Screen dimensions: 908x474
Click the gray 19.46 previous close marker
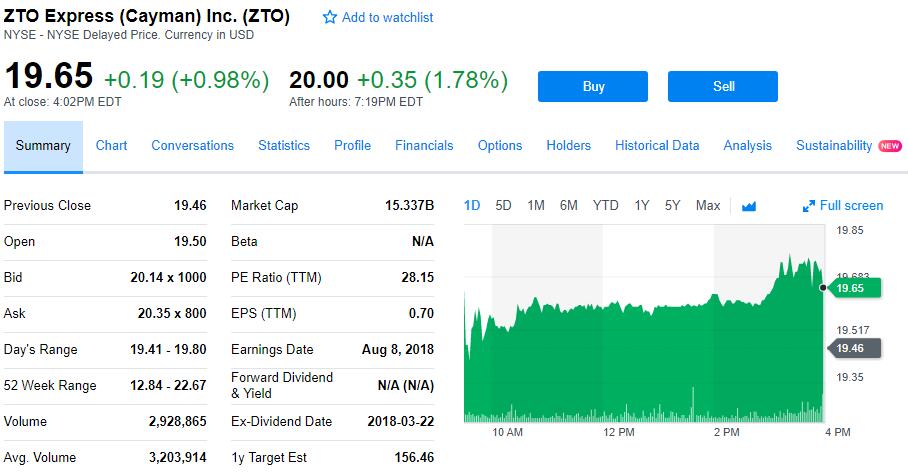(x=853, y=348)
